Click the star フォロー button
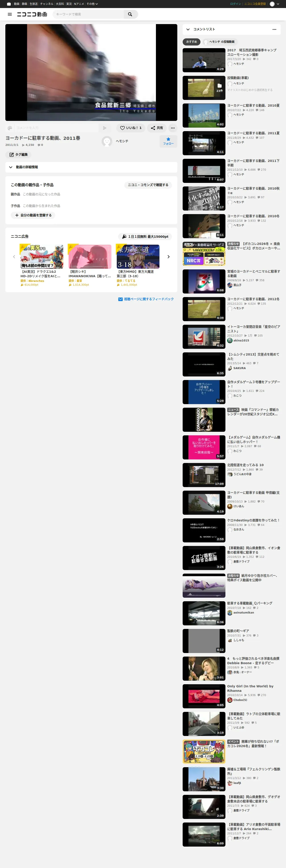Viewport: 286px width, 868px height. (168, 141)
